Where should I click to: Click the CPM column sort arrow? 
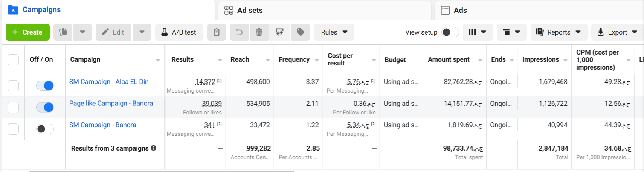(629, 60)
